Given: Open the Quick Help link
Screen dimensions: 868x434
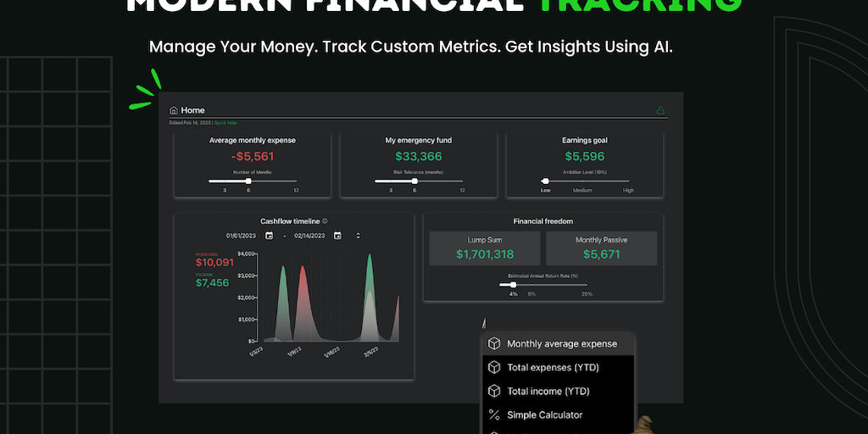Looking at the screenshot, I should pos(225,123).
